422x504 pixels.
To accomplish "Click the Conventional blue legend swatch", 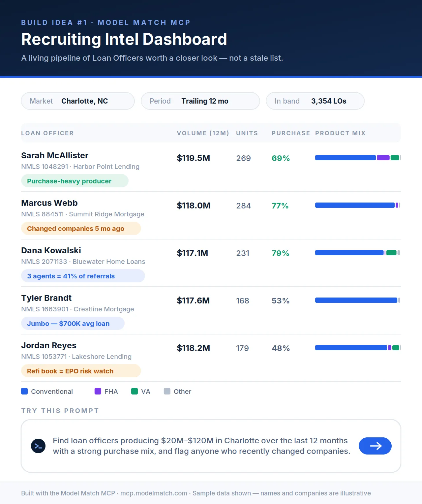I will 24,391.
